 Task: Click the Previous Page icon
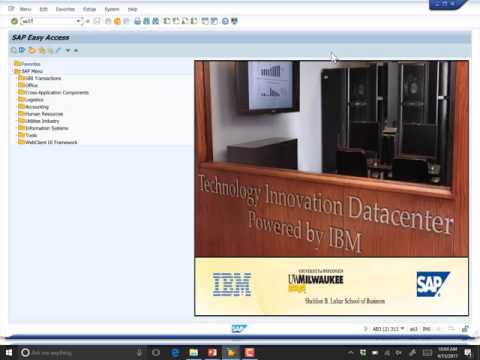(176, 21)
